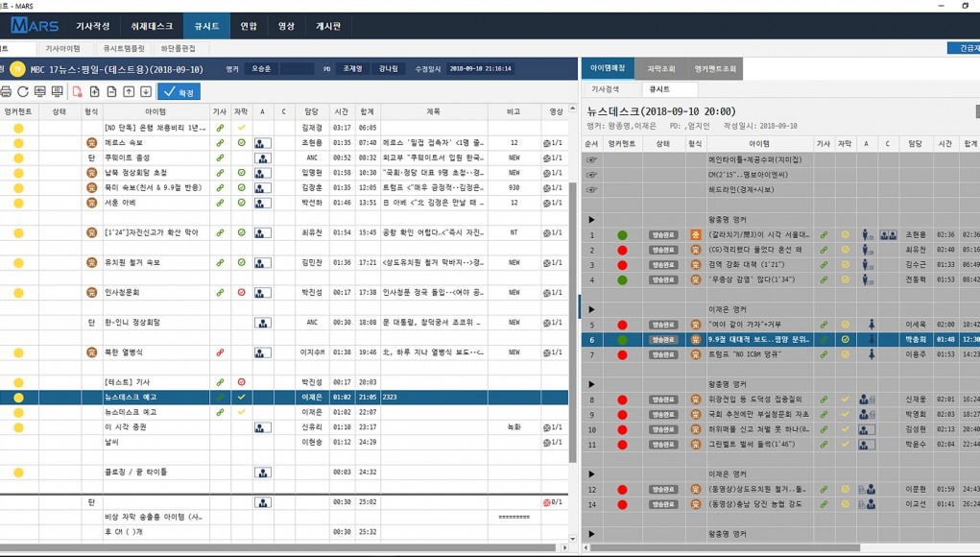The width and height of the screenshot is (980, 557).
Task: Click the anchor image icon in 한-인니 정상회담 row
Action: tap(262, 323)
